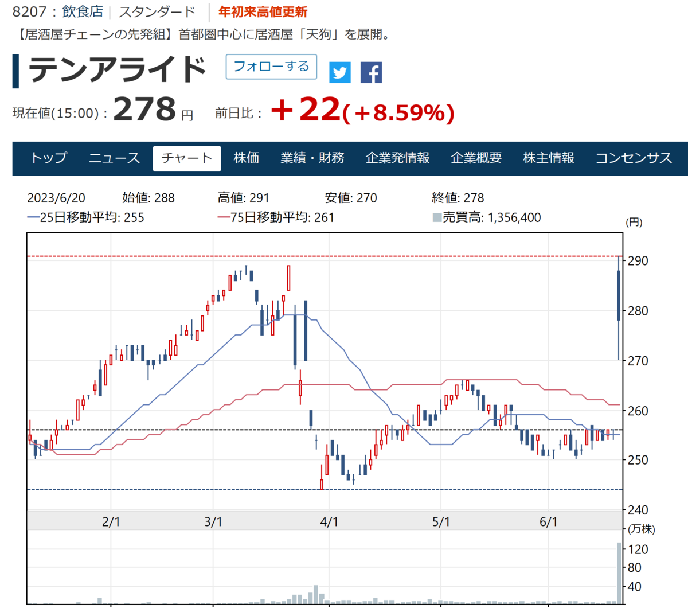Click the 2/1 date axis label

111,521
